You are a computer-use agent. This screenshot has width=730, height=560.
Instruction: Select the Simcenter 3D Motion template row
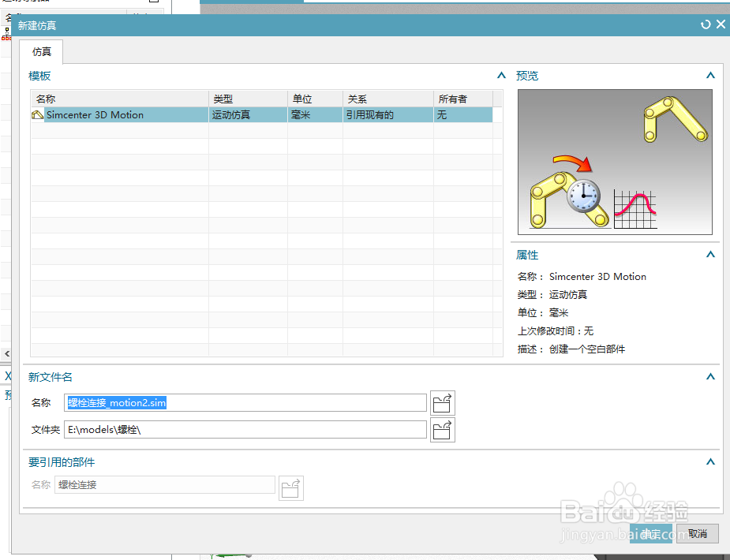262,115
